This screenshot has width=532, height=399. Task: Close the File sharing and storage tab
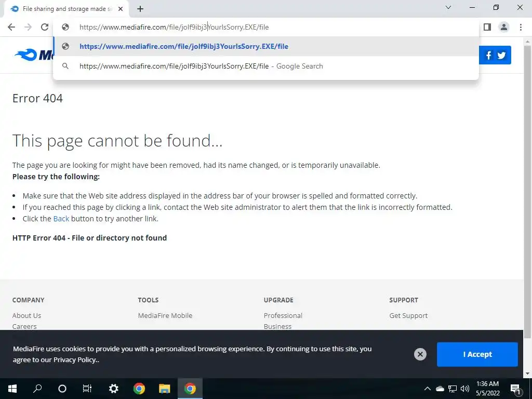click(x=121, y=9)
